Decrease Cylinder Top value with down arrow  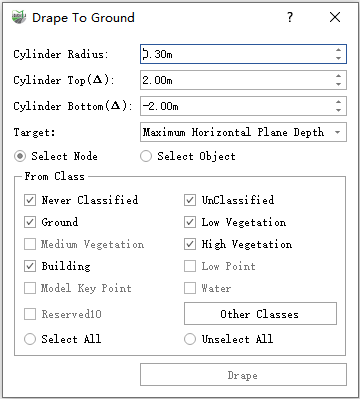click(x=338, y=84)
